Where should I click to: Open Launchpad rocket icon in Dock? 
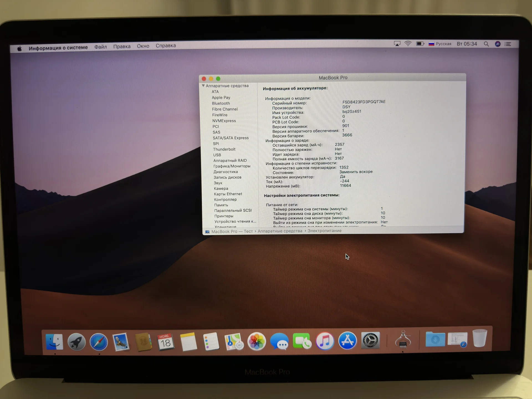tap(76, 342)
